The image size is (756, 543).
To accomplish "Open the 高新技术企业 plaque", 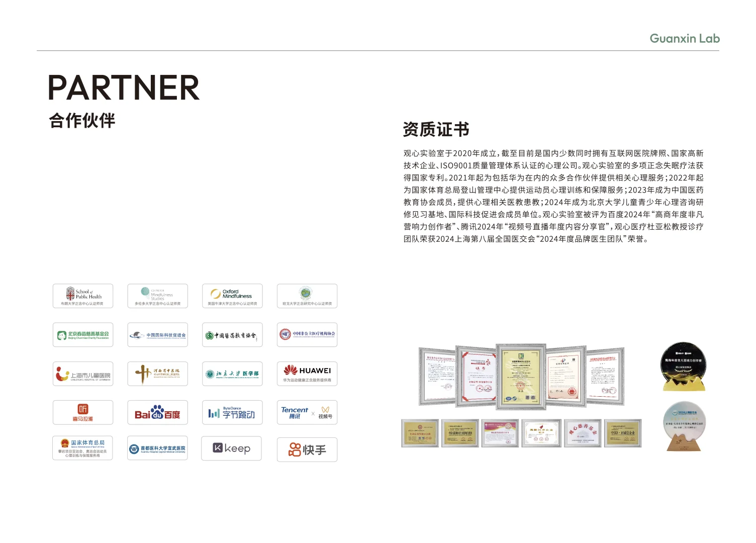I will pos(541,433).
